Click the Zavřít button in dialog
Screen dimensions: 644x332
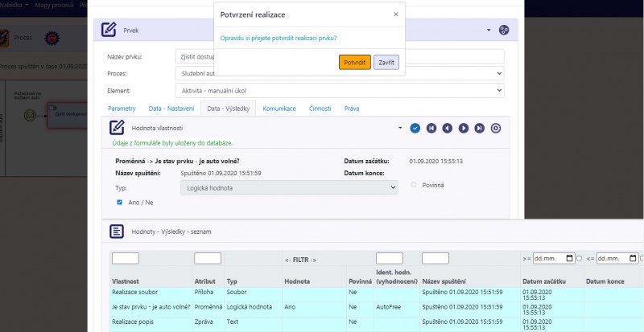coord(386,62)
